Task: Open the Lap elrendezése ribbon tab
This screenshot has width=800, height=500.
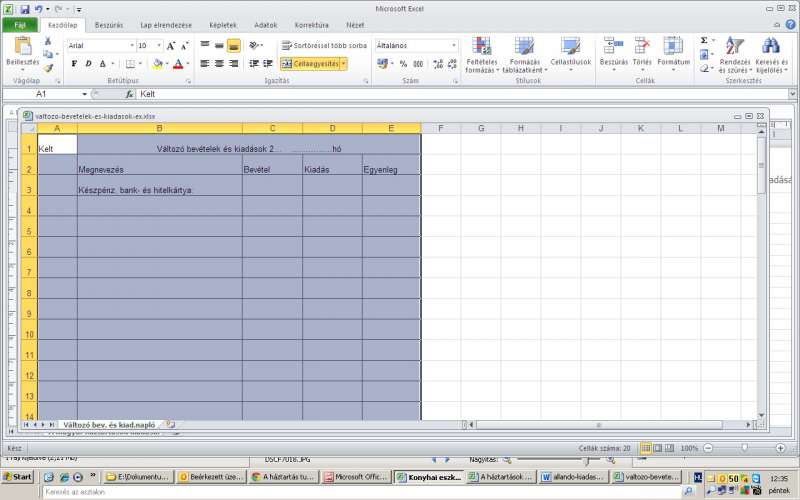Action: (x=166, y=24)
